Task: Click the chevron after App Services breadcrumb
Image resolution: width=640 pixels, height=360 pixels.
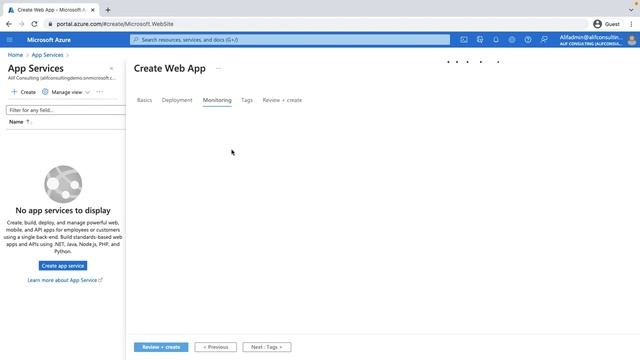Action: pos(68,55)
